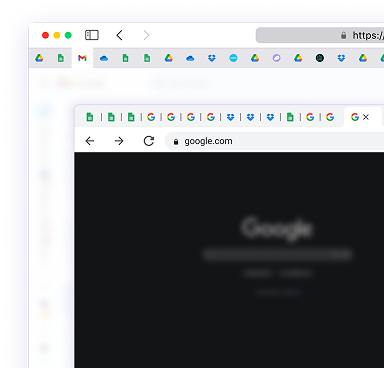
Task: Click Chrome's back arrow
Action: tap(90, 141)
